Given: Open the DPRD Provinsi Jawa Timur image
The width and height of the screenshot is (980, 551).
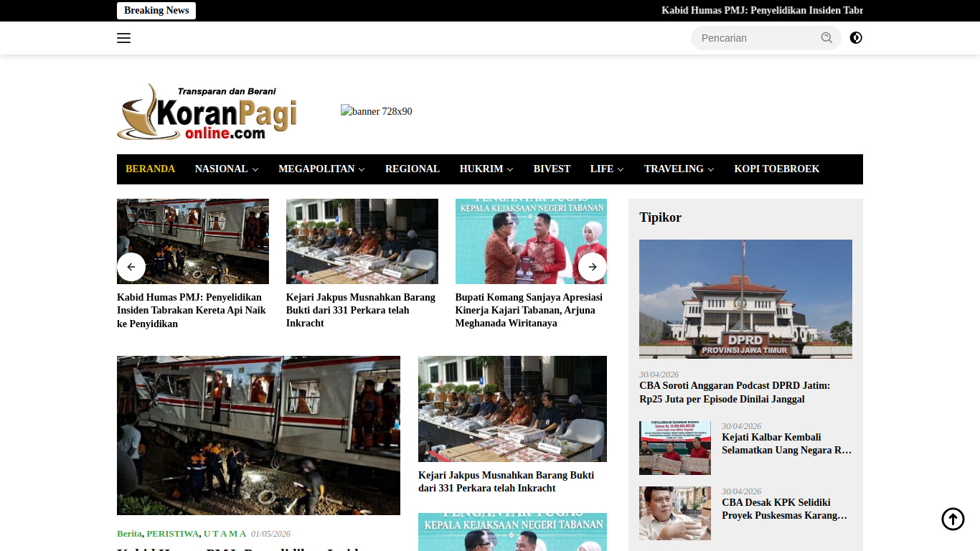Looking at the screenshot, I should [745, 299].
